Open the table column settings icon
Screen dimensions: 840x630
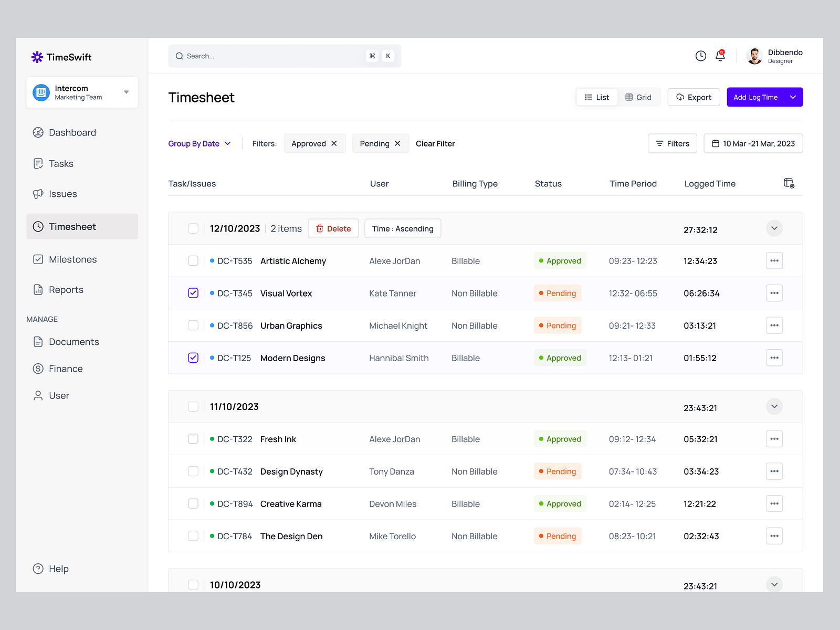pos(789,183)
